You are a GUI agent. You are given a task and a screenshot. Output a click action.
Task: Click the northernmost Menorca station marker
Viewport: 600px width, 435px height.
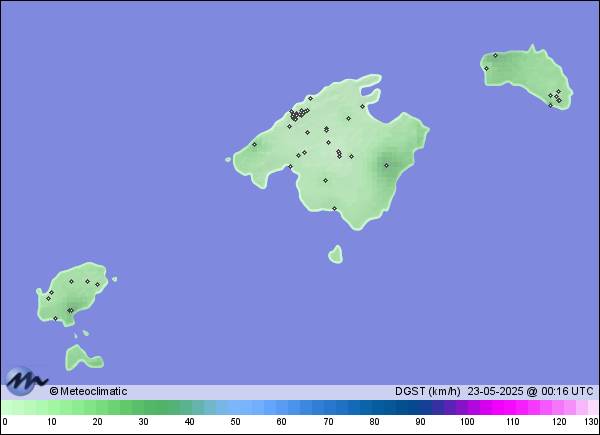495,55
